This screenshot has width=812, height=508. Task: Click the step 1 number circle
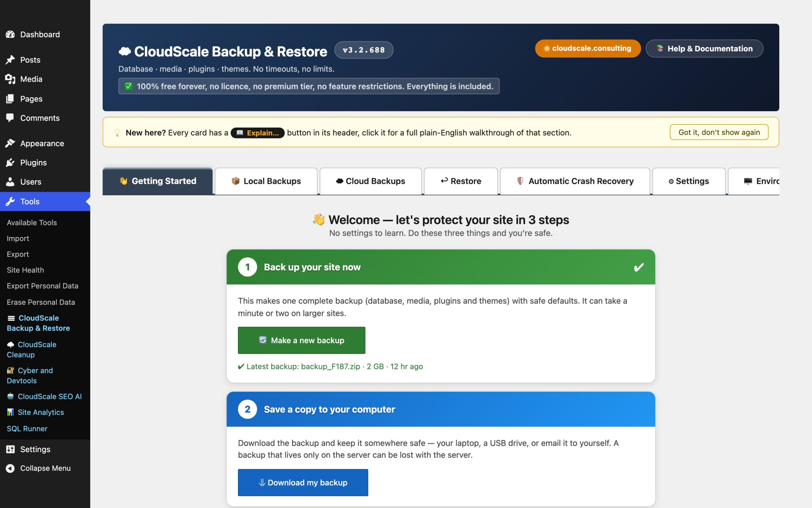(x=247, y=267)
